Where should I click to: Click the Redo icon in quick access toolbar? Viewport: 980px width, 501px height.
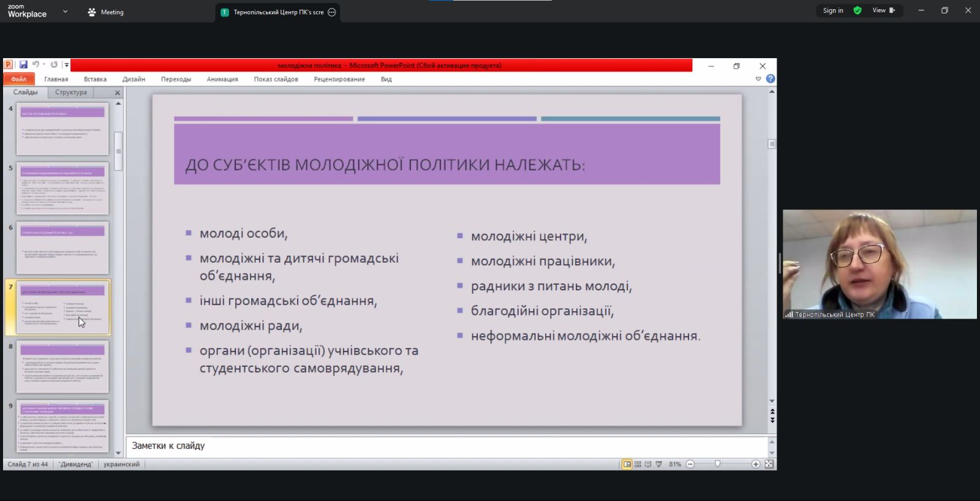pyautogui.click(x=54, y=65)
